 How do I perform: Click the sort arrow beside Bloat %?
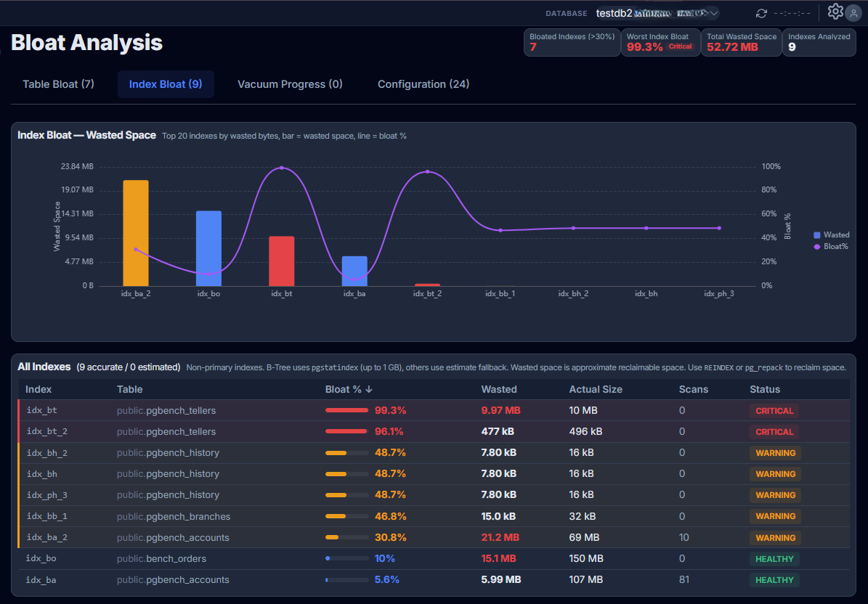(x=369, y=390)
